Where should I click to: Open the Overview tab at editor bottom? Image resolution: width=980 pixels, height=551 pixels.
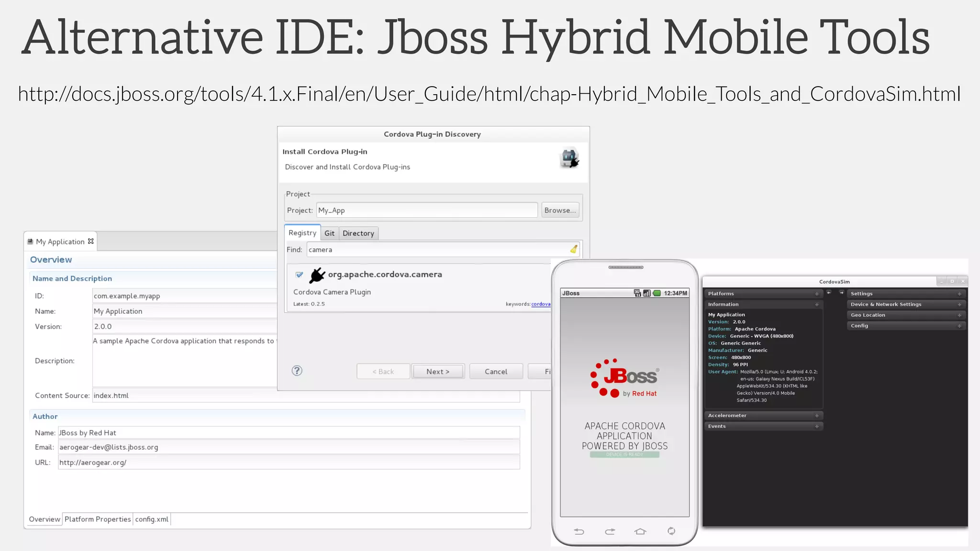(45, 519)
